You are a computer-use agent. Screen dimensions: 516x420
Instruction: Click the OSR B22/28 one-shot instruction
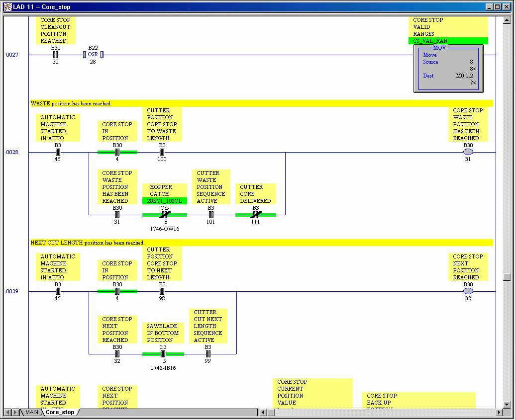click(x=93, y=55)
